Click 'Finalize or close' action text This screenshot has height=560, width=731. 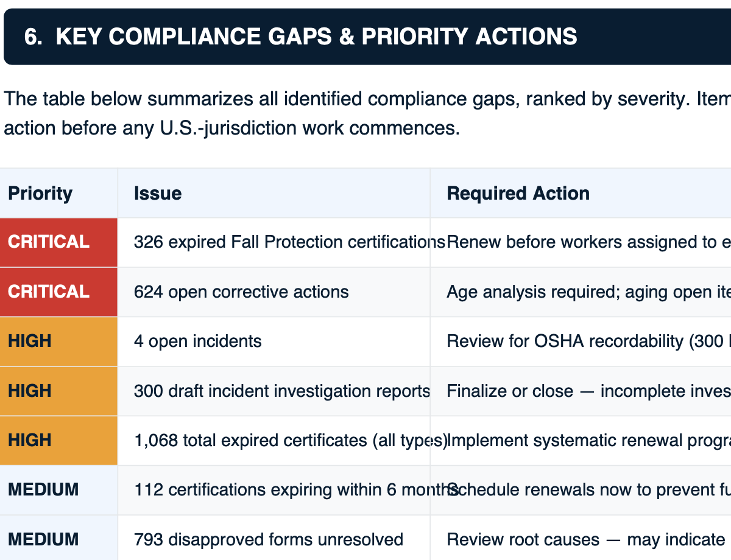pos(589,391)
